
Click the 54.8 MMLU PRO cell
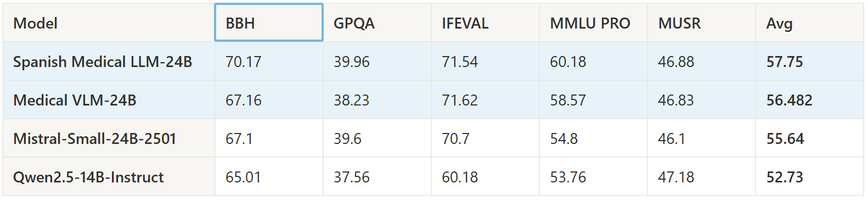pyautogui.click(x=593, y=138)
